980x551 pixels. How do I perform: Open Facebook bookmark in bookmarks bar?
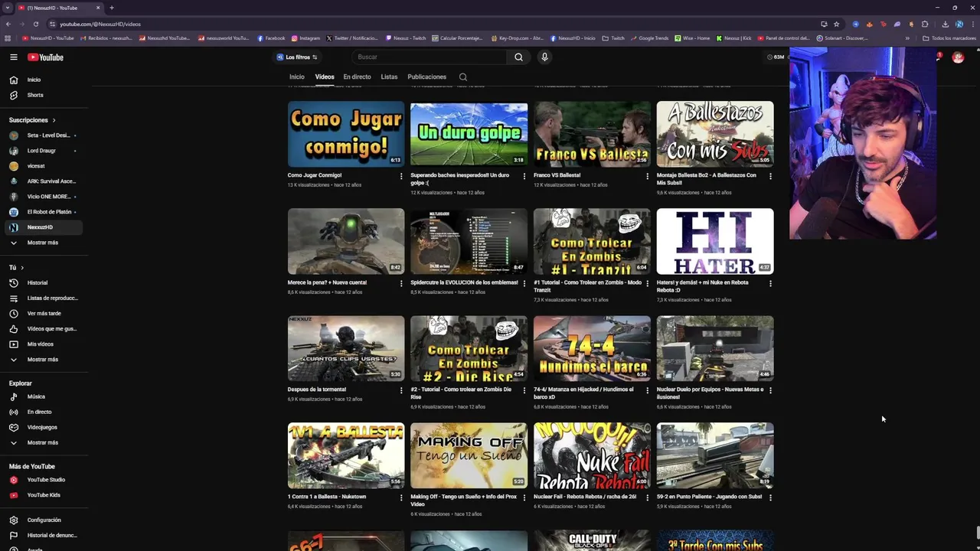click(272, 38)
